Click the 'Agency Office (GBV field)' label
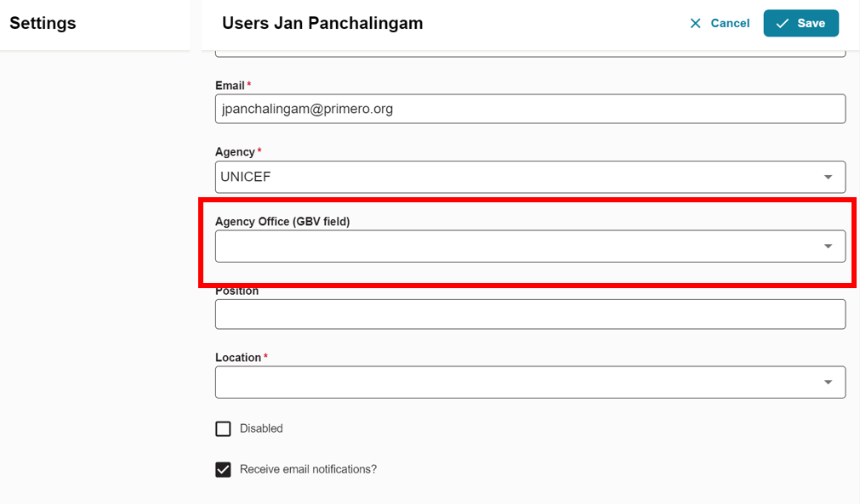 click(282, 221)
